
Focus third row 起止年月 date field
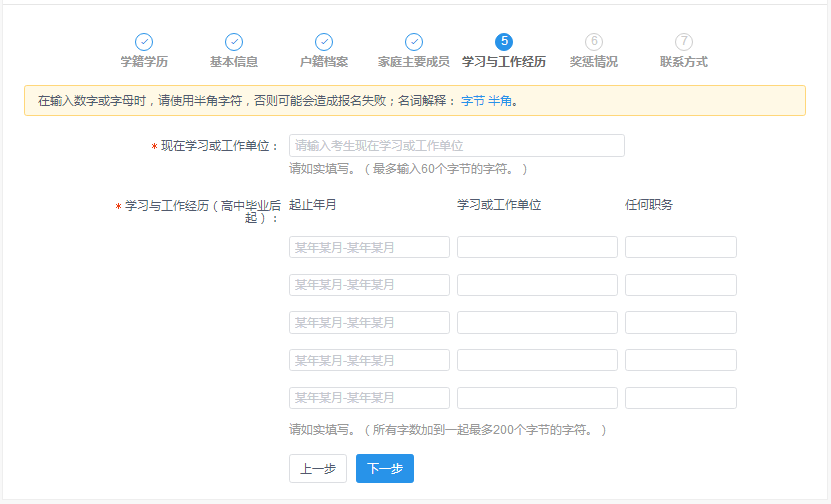(x=369, y=323)
